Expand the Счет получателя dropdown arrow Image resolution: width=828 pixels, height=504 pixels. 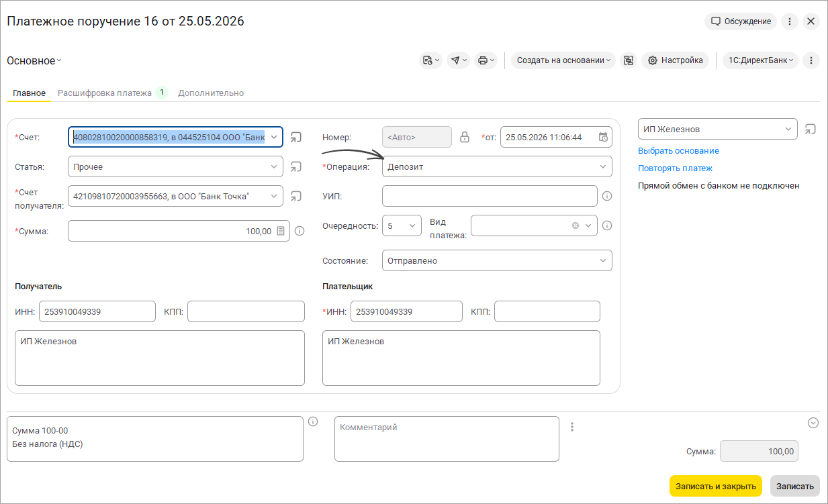coord(274,196)
